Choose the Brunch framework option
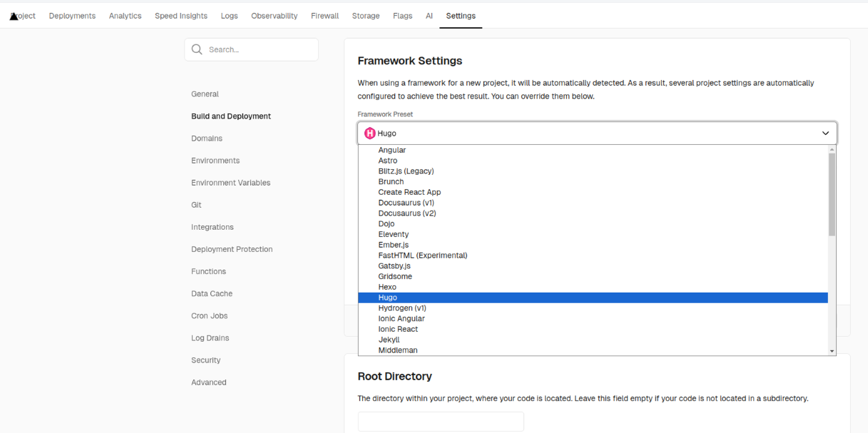Screen dimensions: 868x433 click(x=593, y=182)
